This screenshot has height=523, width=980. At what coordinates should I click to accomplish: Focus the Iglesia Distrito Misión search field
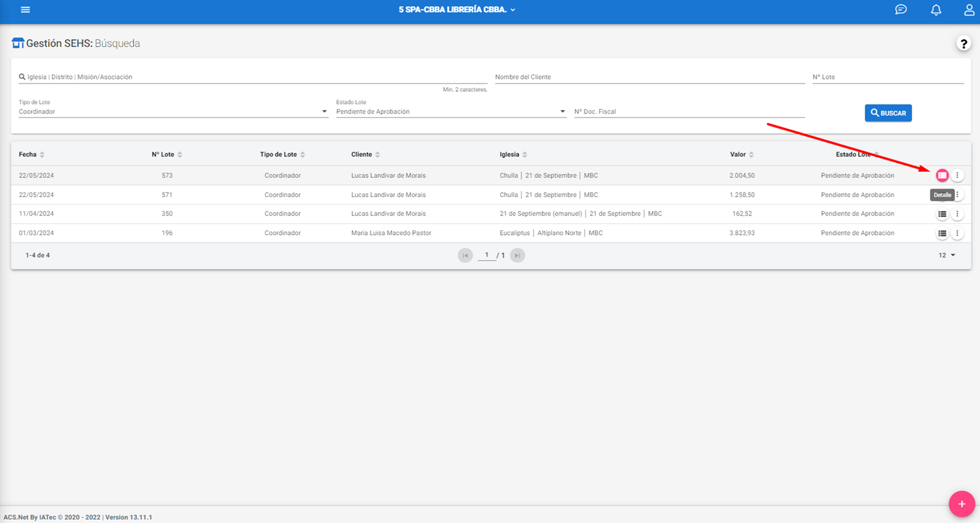coord(253,77)
